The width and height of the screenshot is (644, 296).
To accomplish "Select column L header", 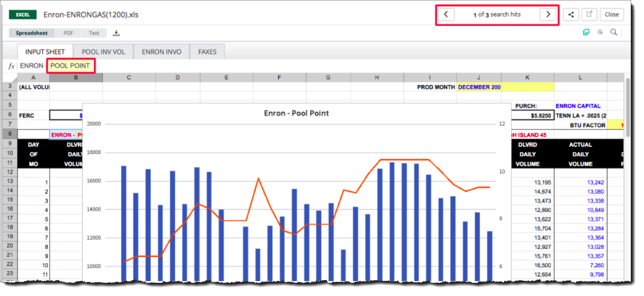I will [x=580, y=77].
